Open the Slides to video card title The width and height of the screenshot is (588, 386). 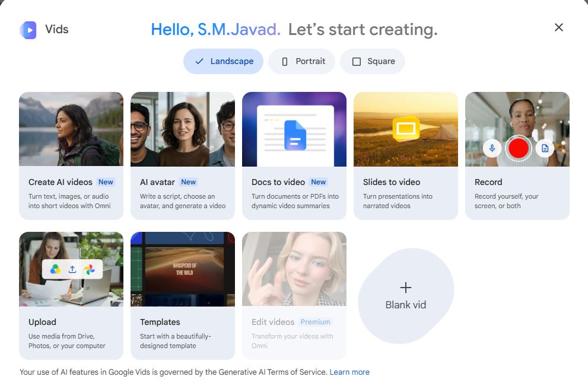(392, 182)
